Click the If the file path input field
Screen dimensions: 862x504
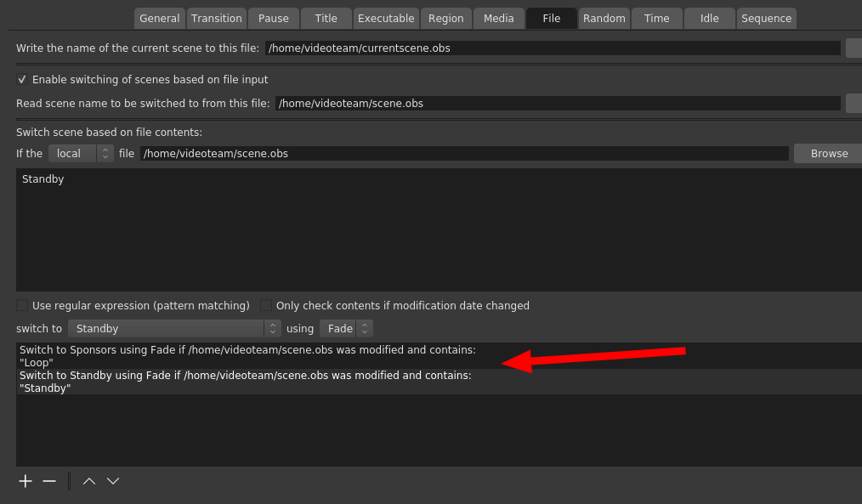(464, 154)
